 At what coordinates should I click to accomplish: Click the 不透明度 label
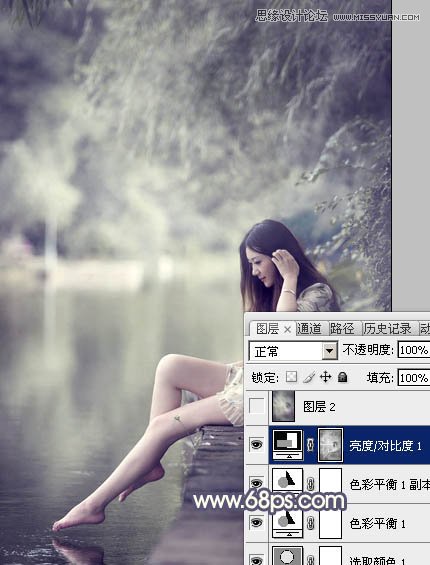[368, 350]
